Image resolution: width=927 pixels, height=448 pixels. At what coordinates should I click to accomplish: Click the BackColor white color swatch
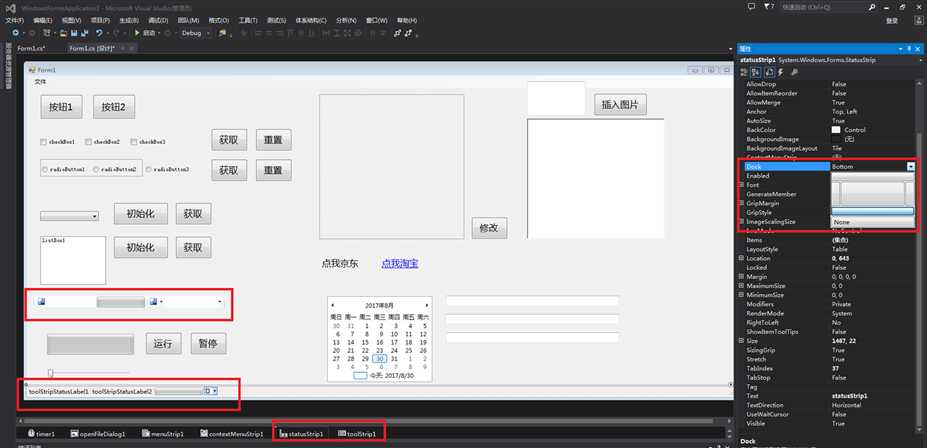(836, 130)
